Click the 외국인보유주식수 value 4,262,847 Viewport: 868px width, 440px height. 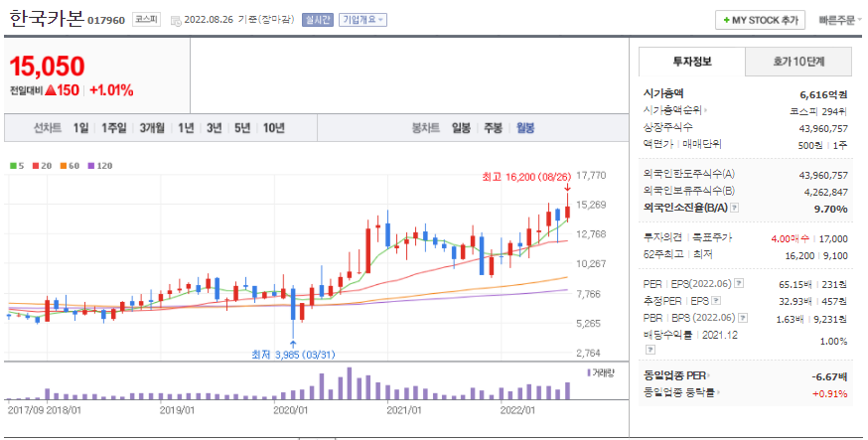tap(826, 192)
